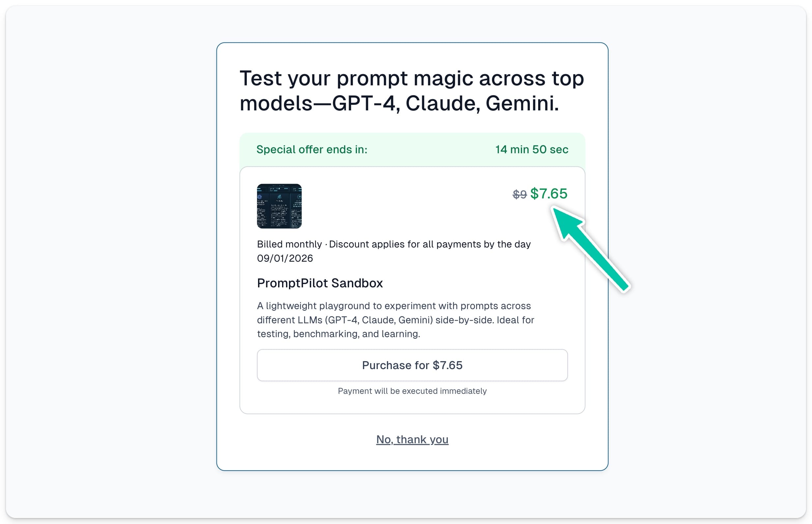This screenshot has width=812, height=524.
Task: Click the lightweight playground description paragraph
Action: [x=396, y=320]
